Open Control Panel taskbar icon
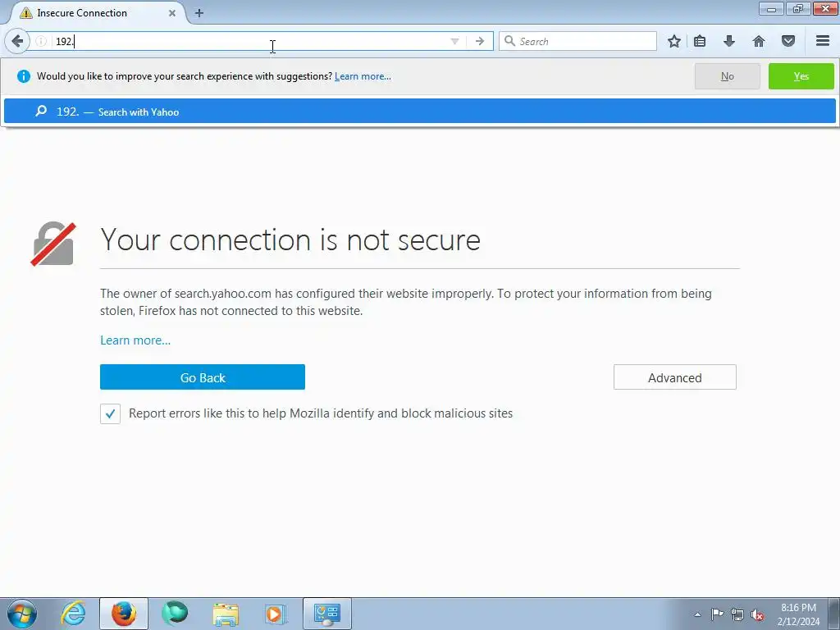This screenshot has height=630, width=840. click(326, 614)
